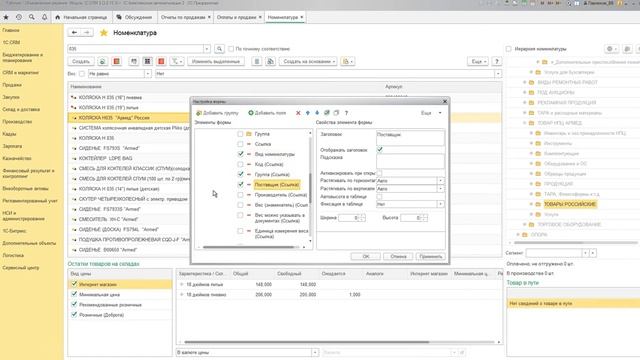Click the duplicate windows icon in form settings toolbar
This screenshot has width=640, height=360.
pos(336,113)
